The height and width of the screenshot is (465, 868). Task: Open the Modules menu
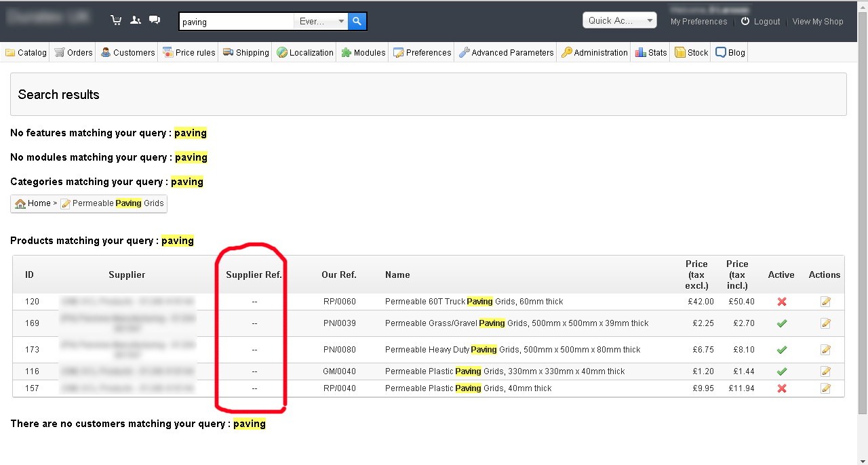[x=363, y=52]
